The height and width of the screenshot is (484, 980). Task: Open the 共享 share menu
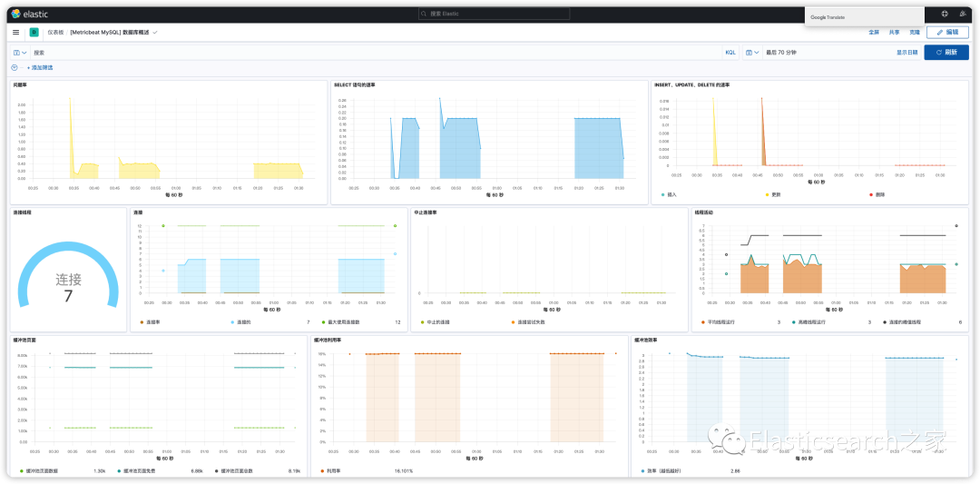click(894, 32)
